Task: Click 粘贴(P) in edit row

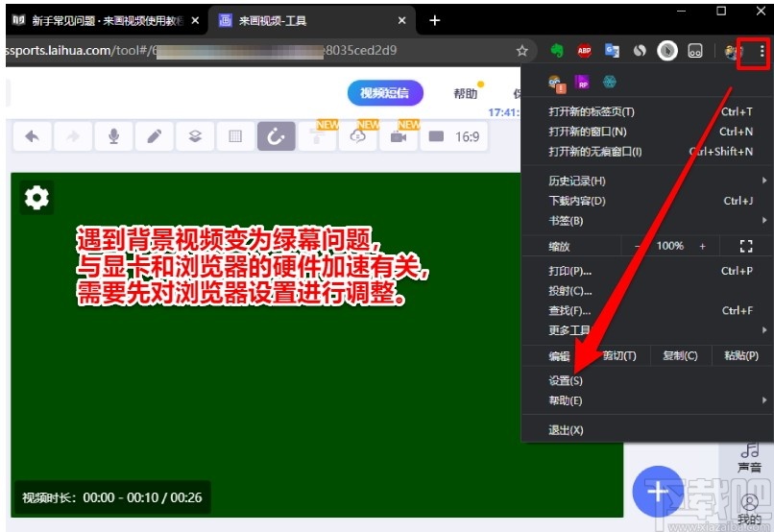Action: (x=741, y=355)
